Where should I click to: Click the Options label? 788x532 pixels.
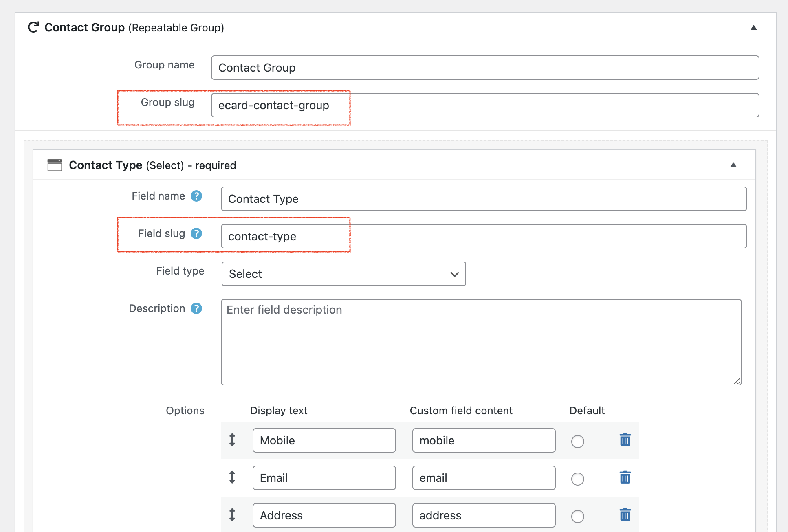coord(185,411)
